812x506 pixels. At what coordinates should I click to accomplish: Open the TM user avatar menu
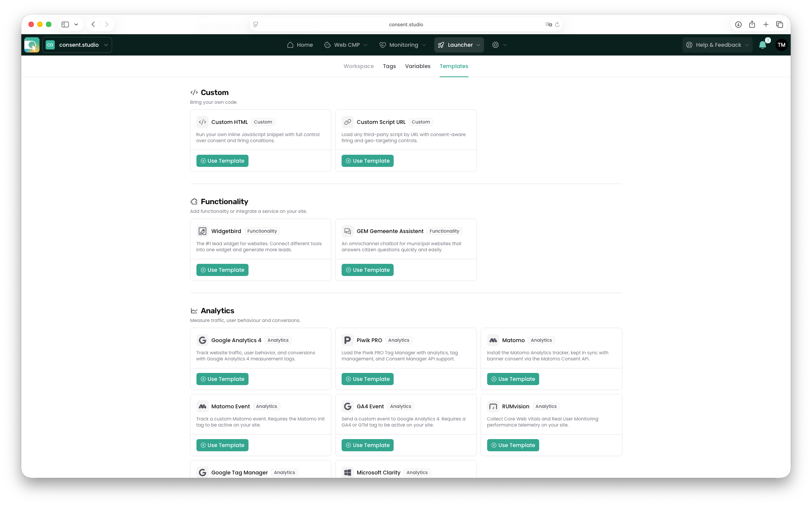coord(781,45)
